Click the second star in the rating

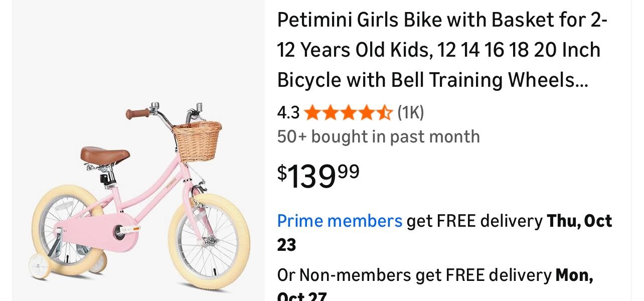coord(330,112)
